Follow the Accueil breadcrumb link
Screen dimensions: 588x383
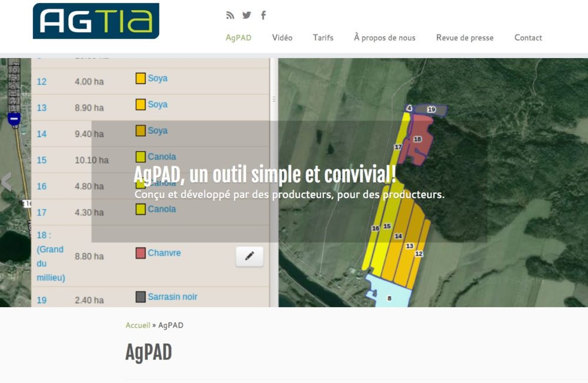point(138,325)
